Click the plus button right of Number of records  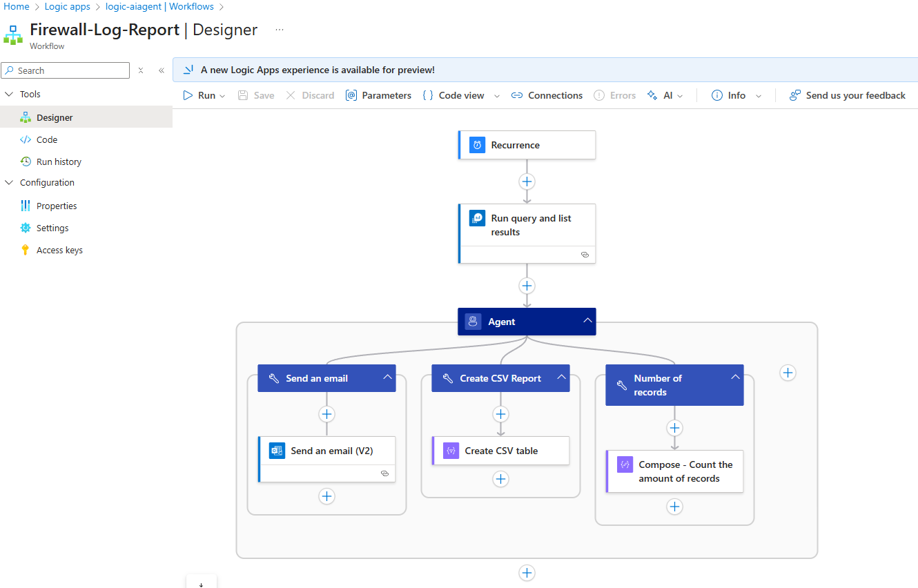tap(788, 373)
